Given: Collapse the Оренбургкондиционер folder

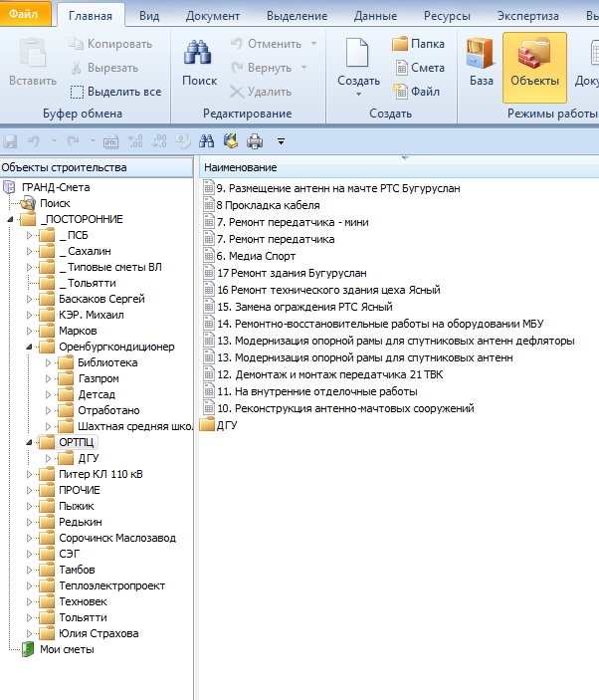Looking at the screenshot, I should [29, 347].
